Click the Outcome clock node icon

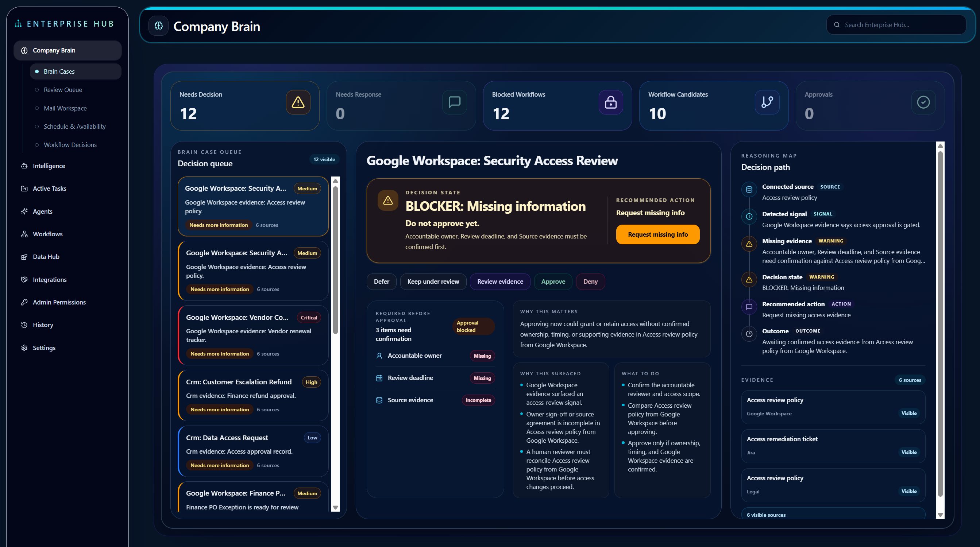[x=749, y=334]
